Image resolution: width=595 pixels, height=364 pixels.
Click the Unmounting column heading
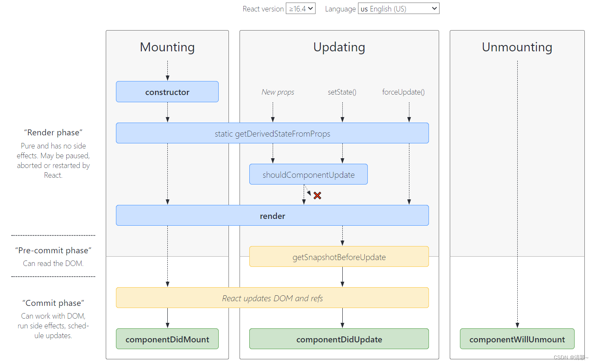point(517,47)
